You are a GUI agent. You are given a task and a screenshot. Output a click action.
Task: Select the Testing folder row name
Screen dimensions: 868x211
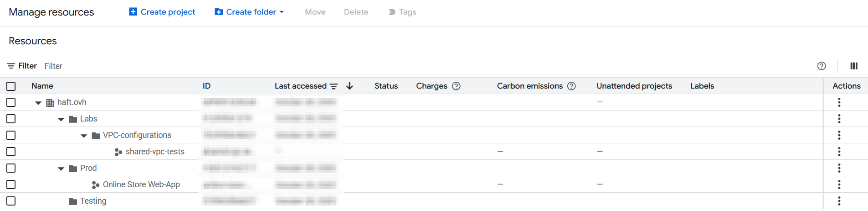click(x=93, y=201)
